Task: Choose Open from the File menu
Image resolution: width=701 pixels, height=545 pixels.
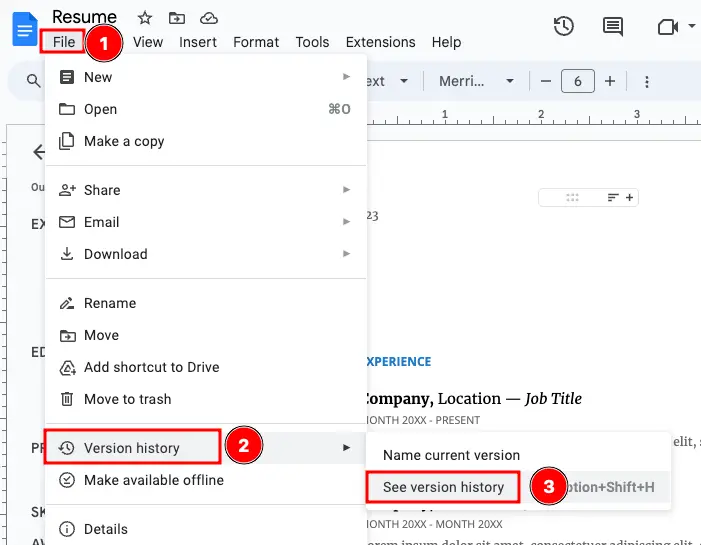Action: (x=206, y=109)
